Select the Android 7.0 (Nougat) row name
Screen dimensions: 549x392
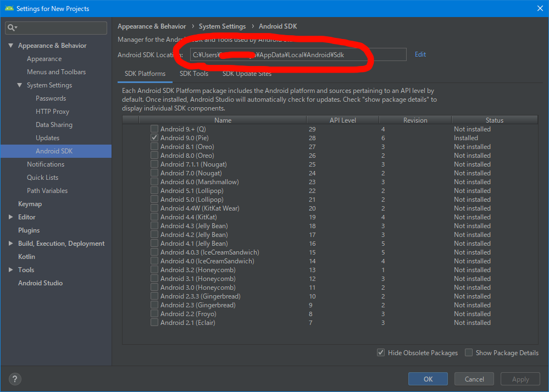tap(191, 173)
